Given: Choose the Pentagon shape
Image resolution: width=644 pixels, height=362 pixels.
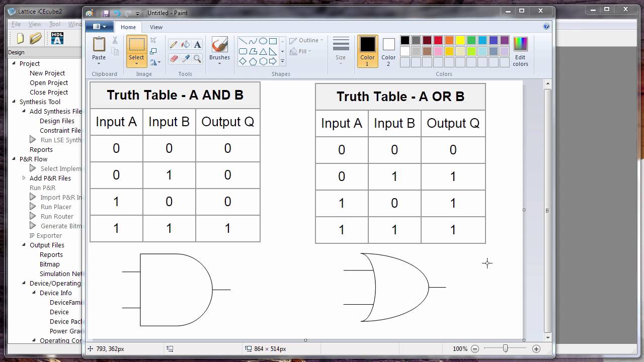Looking at the screenshot, I should pos(253,61).
